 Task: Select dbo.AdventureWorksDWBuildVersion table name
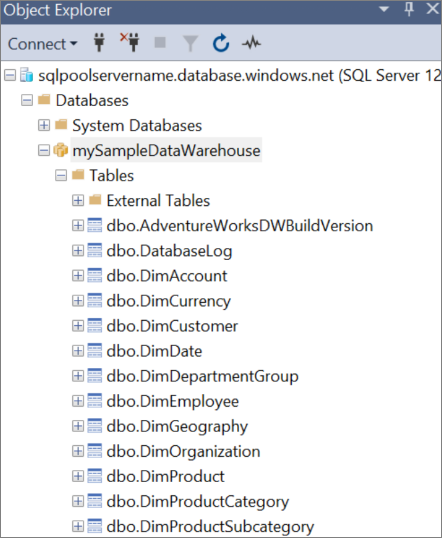[240, 226]
